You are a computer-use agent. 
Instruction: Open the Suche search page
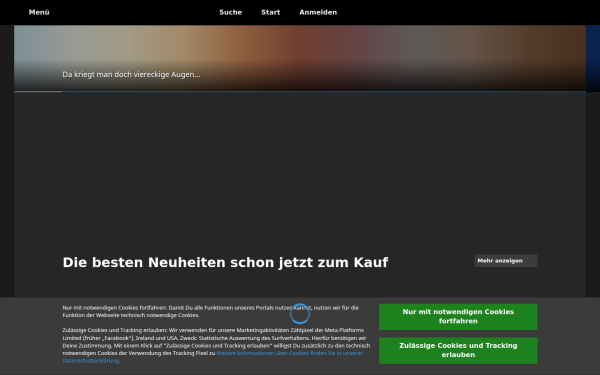(x=230, y=12)
